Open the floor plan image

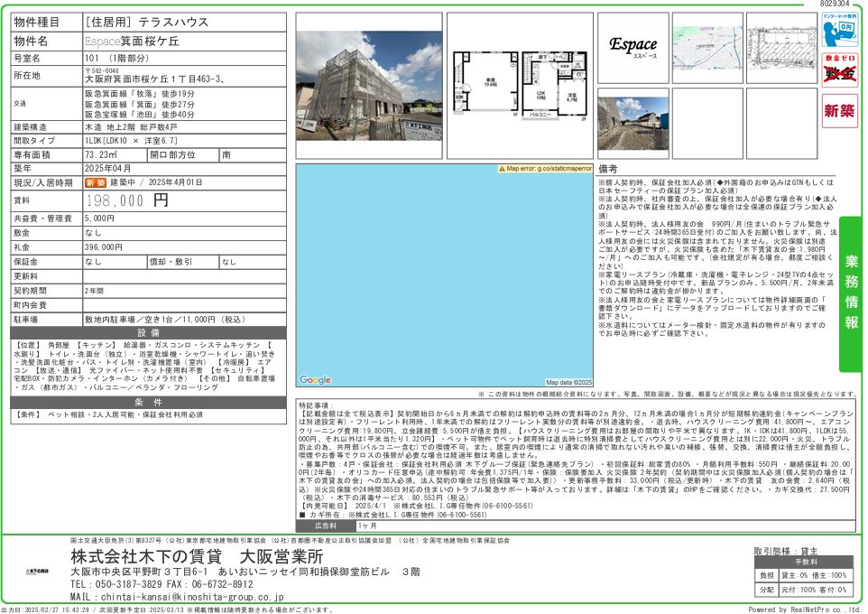click(x=518, y=83)
